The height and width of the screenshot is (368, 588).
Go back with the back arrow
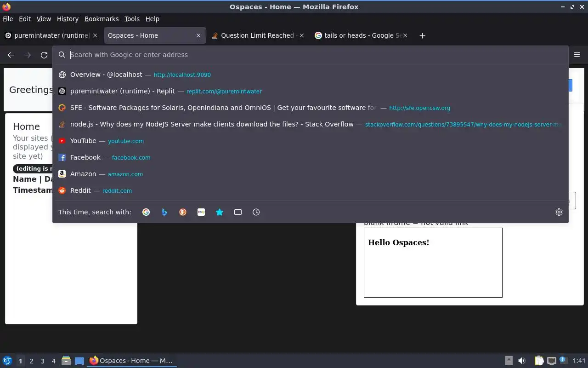(11, 55)
